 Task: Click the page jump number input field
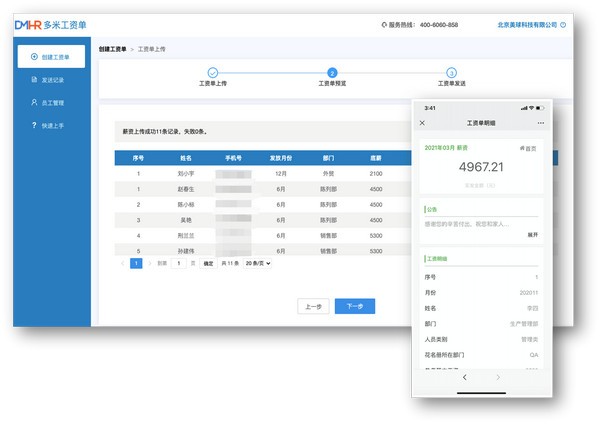(178, 263)
